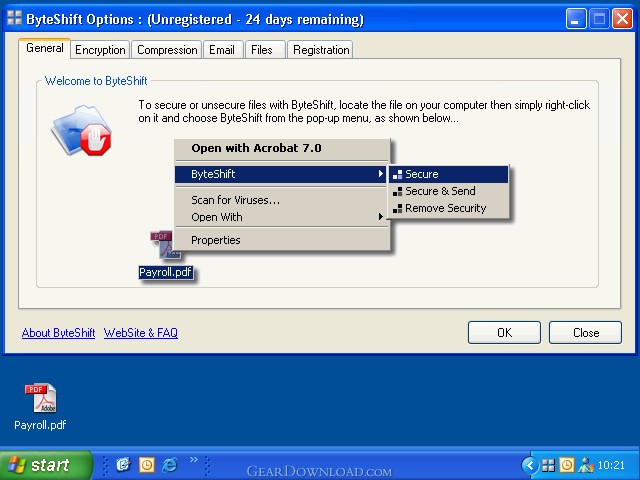Select the Open With menu entry
Screen dimensions: 640x480
click(x=281, y=217)
